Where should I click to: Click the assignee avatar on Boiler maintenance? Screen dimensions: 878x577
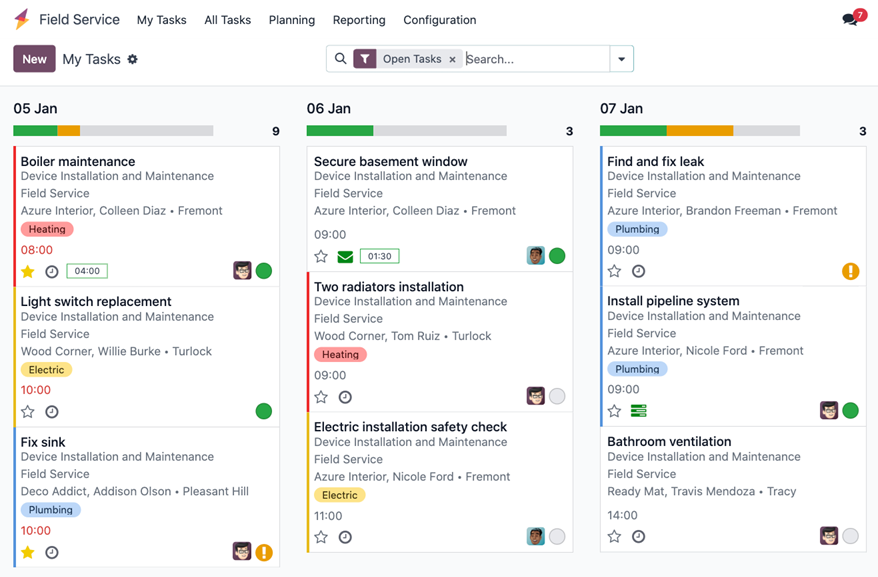[x=242, y=271]
